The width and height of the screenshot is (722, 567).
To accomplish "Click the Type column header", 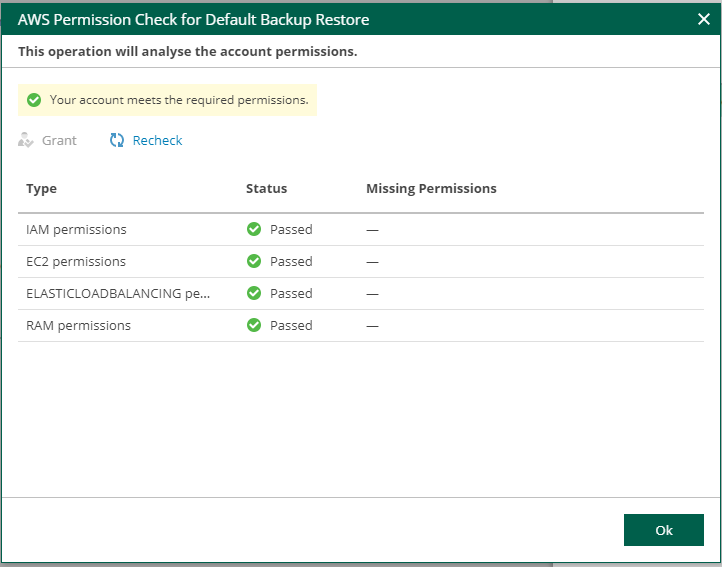I will [41, 188].
